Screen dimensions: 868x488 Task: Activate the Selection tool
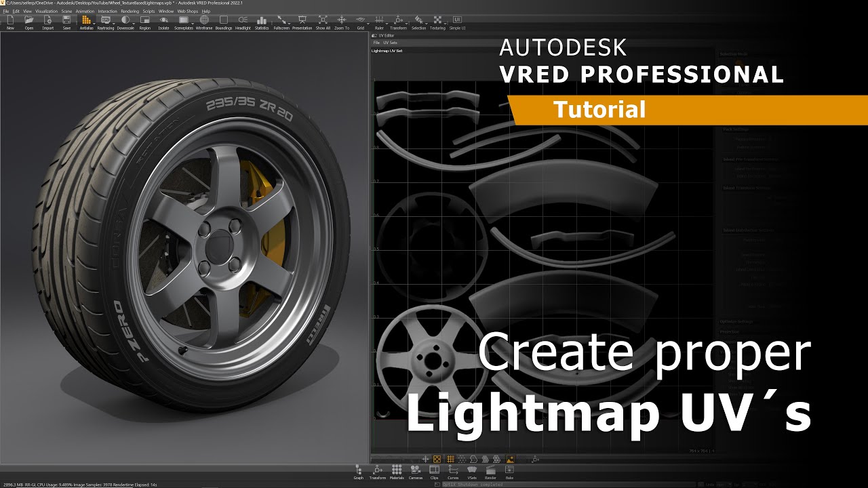418,23
